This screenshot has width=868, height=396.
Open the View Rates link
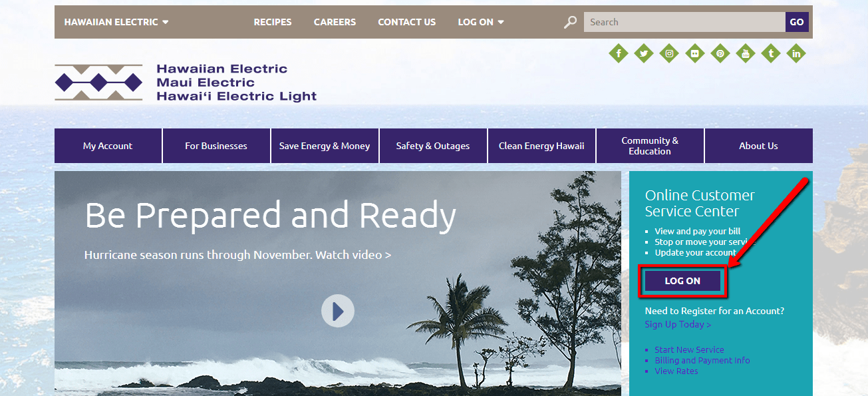(x=676, y=371)
